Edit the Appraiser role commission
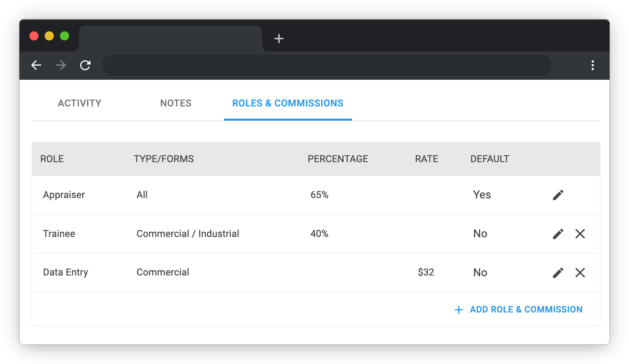 [558, 195]
